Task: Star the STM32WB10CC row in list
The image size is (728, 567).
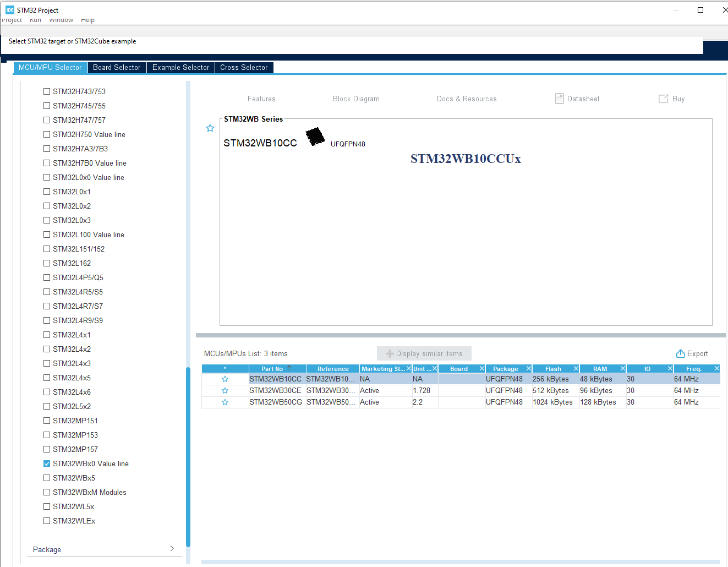Action: point(225,379)
